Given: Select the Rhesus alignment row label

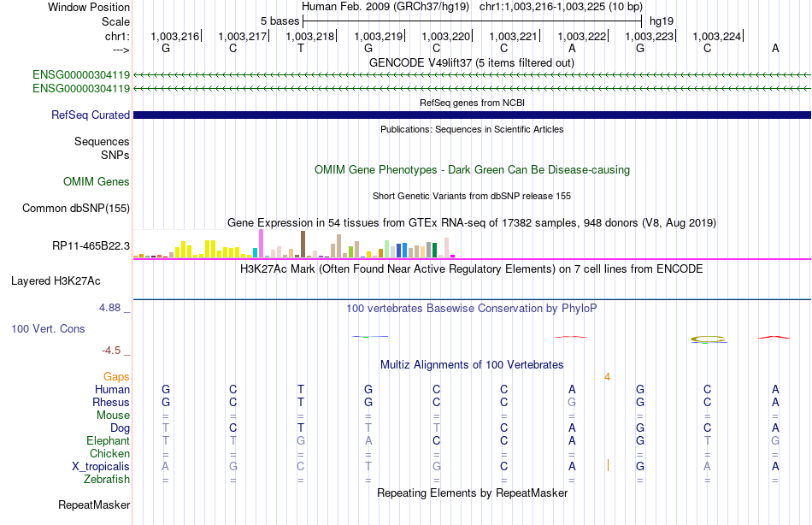Looking at the screenshot, I should (111, 402).
